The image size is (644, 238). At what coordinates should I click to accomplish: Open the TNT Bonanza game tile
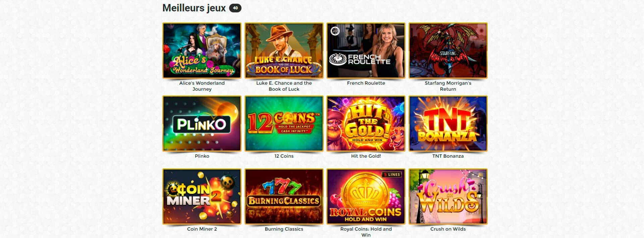(448, 124)
